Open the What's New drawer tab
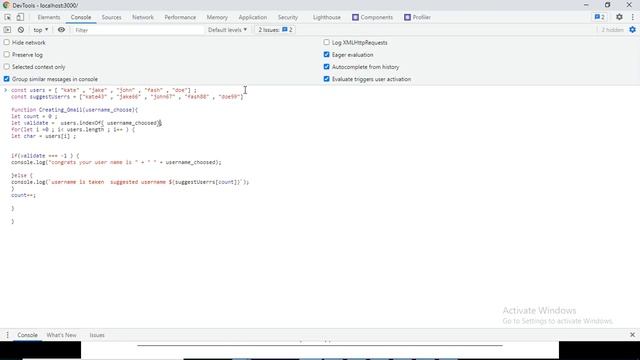This screenshot has width=640, height=360. 61,335
